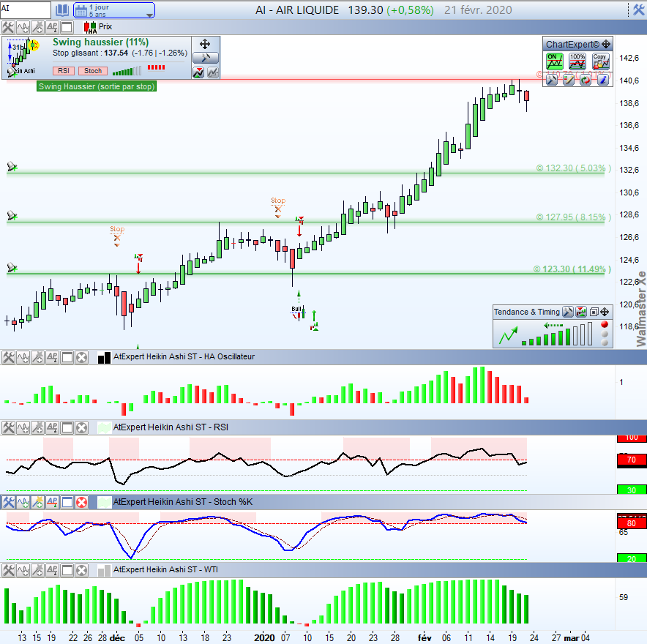Click the ChartExpert Copy icon
This screenshot has width=647, height=644.
coord(600,61)
